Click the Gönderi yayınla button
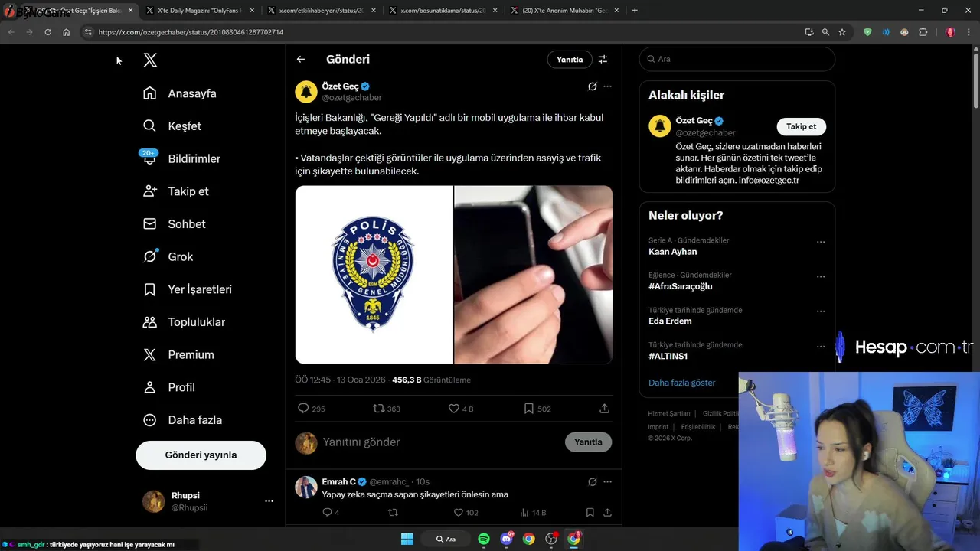 201,455
